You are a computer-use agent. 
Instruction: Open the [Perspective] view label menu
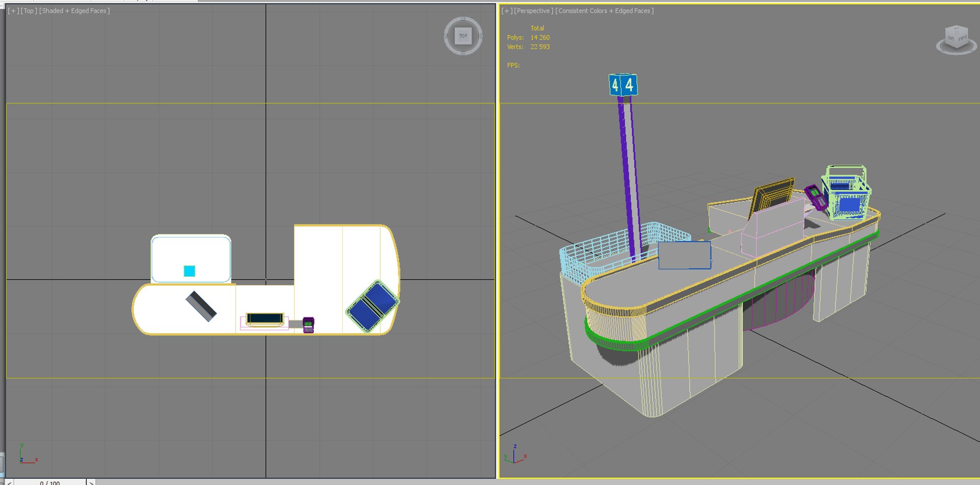coord(533,11)
